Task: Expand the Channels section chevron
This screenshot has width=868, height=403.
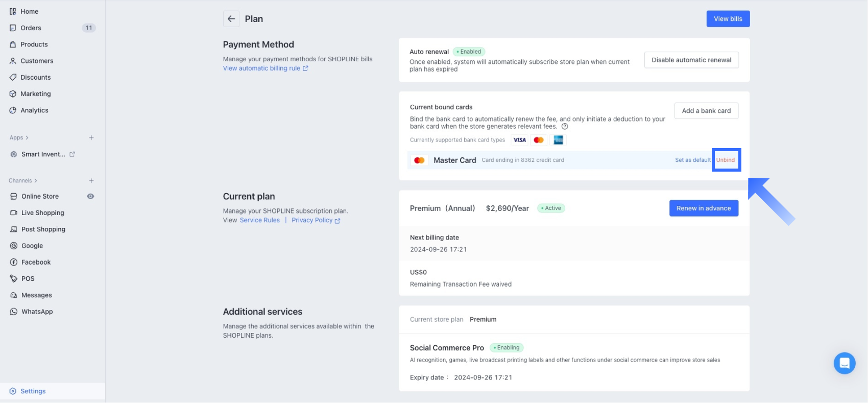Action: tap(36, 181)
